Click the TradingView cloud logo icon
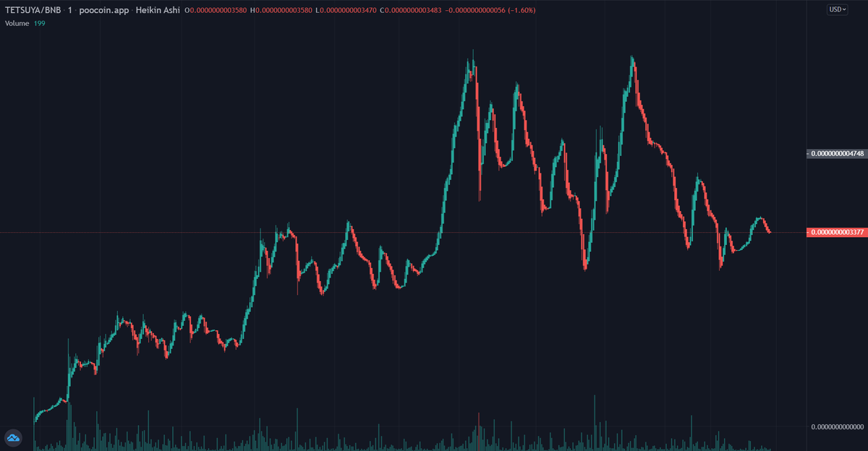 (14, 438)
